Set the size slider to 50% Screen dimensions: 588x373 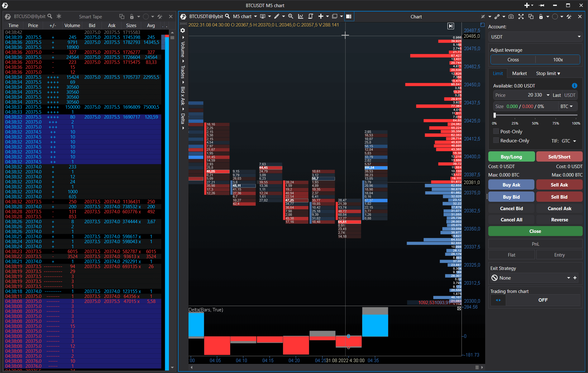click(x=535, y=115)
